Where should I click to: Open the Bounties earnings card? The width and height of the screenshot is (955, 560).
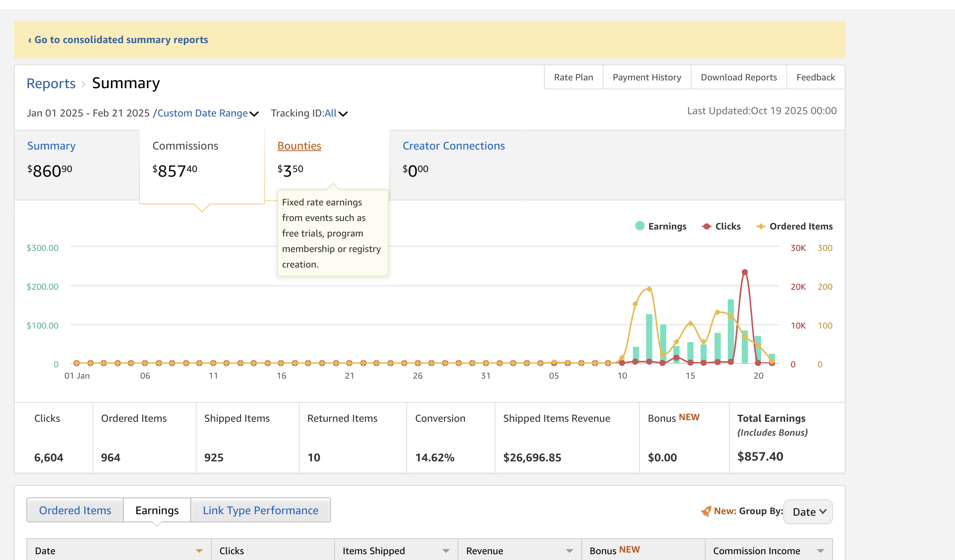299,146
